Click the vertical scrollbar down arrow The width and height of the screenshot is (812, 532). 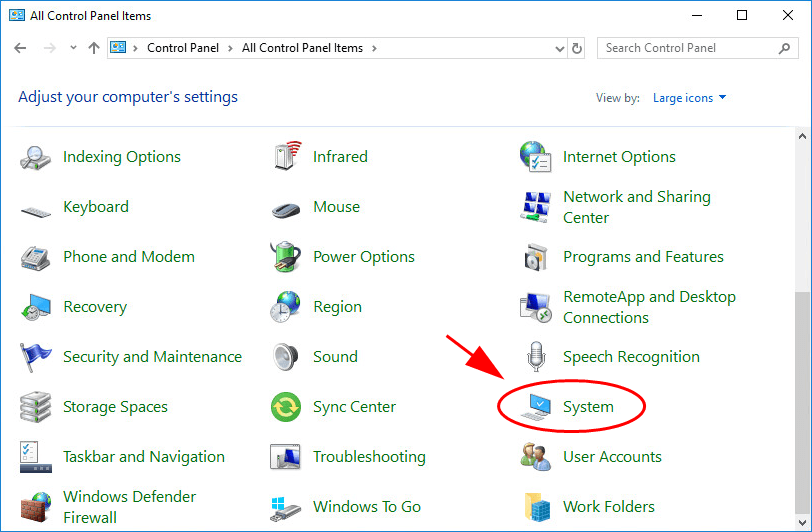pyautogui.click(x=803, y=522)
